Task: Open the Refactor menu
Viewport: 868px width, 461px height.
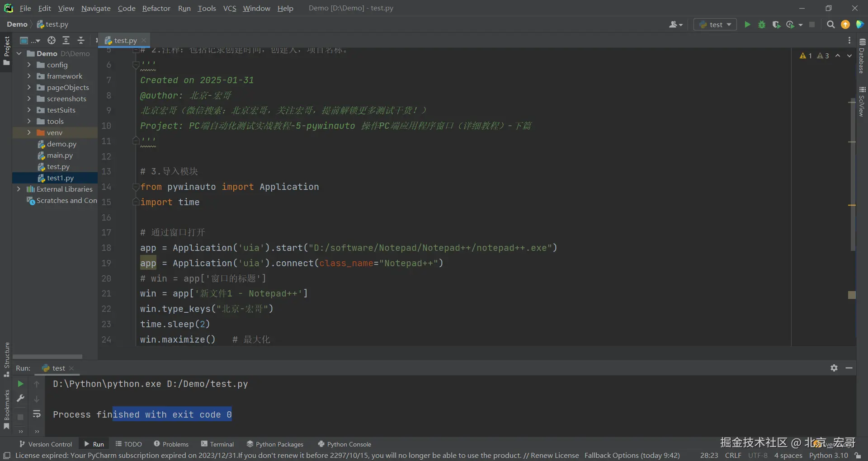Action: tap(156, 8)
